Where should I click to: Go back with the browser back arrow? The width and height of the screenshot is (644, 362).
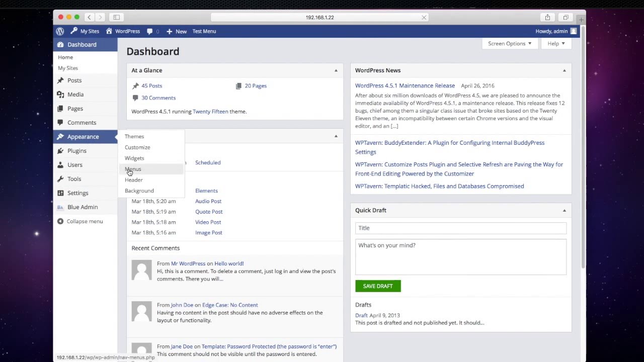pos(89,17)
